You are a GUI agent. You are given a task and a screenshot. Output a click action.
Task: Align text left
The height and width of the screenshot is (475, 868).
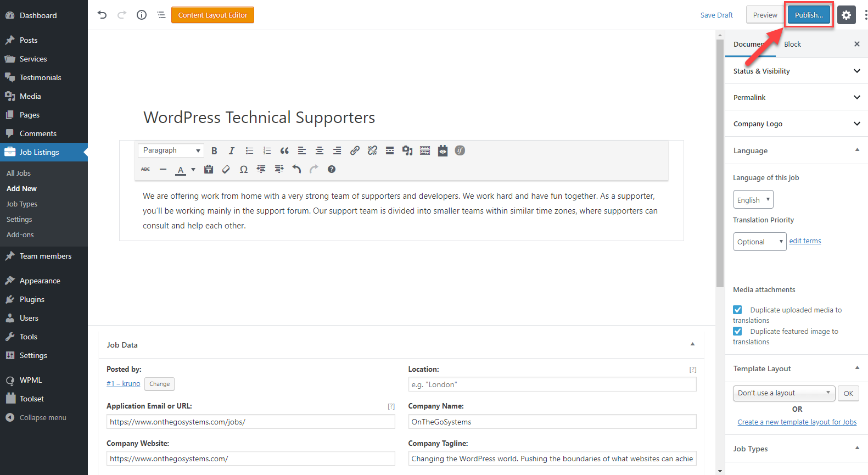302,150
